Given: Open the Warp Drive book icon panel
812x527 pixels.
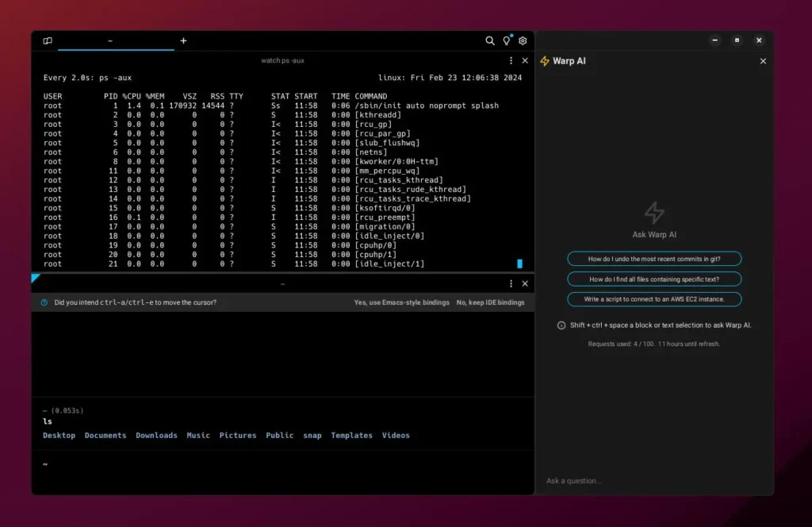Looking at the screenshot, I should (48, 40).
